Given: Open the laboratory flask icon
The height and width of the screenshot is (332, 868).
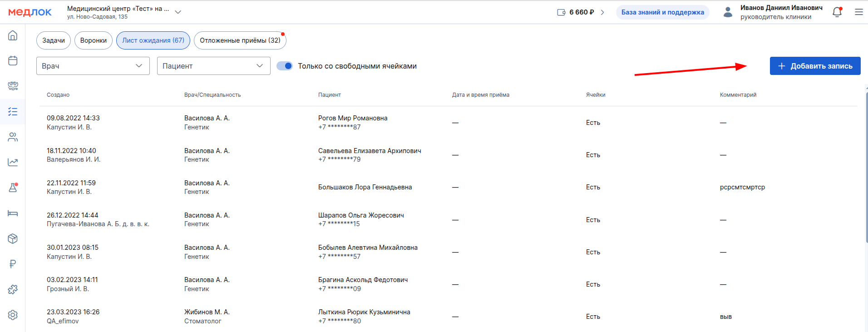Looking at the screenshot, I should 13,188.
